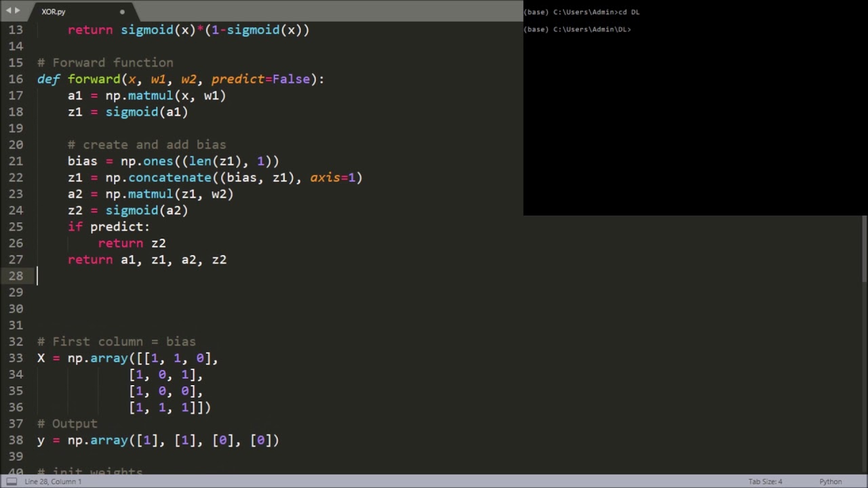Click the Line 28, Column 1 status text

click(x=53, y=481)
